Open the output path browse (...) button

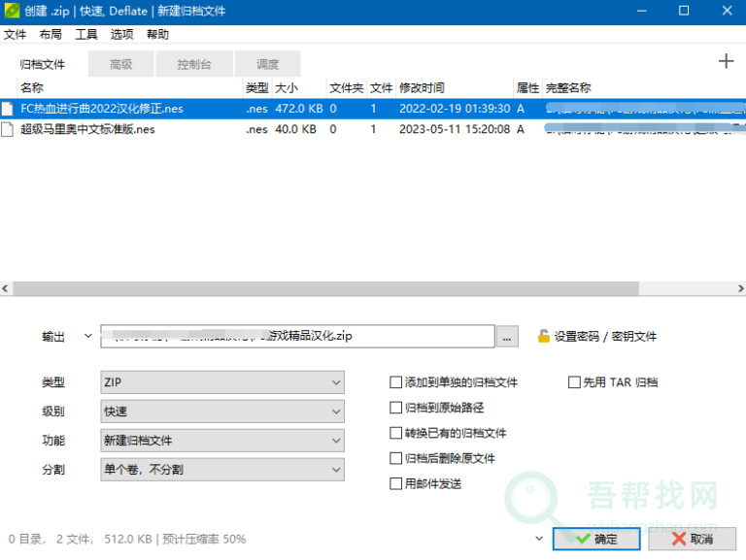[507, 337]
